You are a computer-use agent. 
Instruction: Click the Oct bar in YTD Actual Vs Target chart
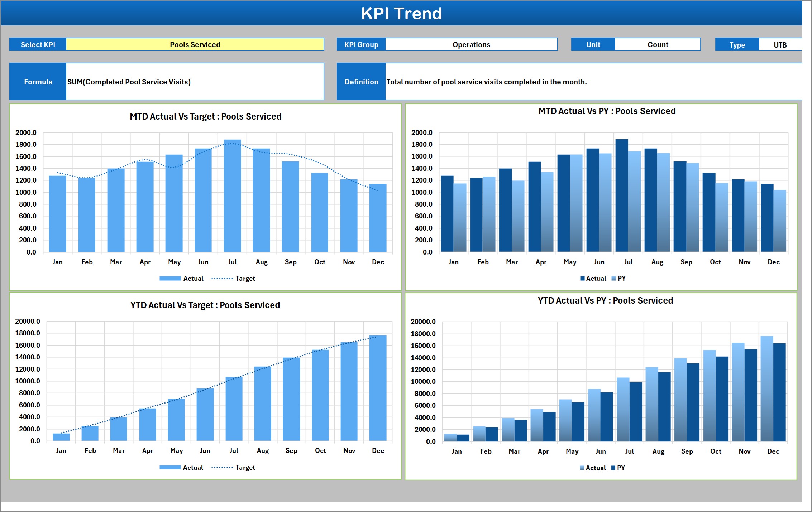320,395
